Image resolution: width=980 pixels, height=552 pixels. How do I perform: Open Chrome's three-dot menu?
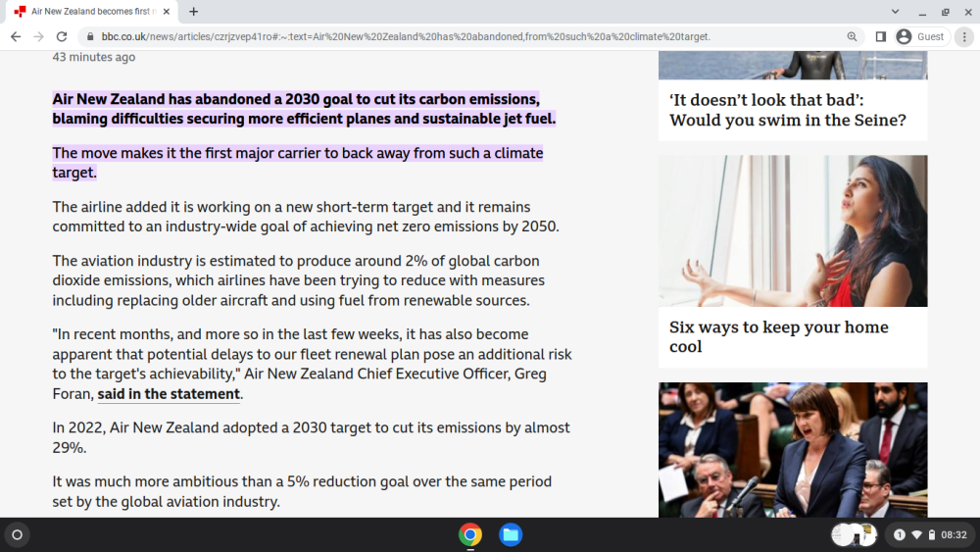tap(964, 37)
